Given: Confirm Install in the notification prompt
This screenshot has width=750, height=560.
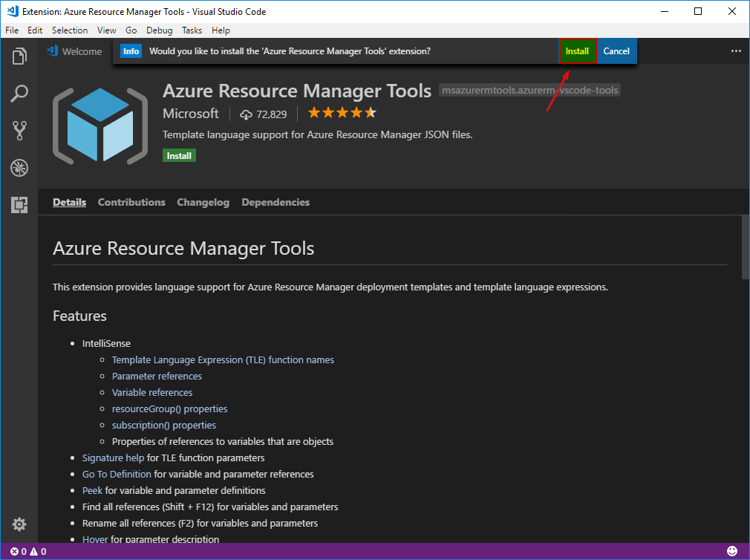Looking at the screenshot, I should click(x=577, y=51).
